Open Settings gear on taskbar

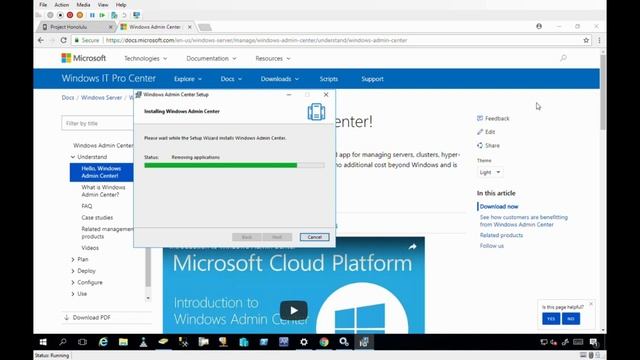[x=304, y=342]
